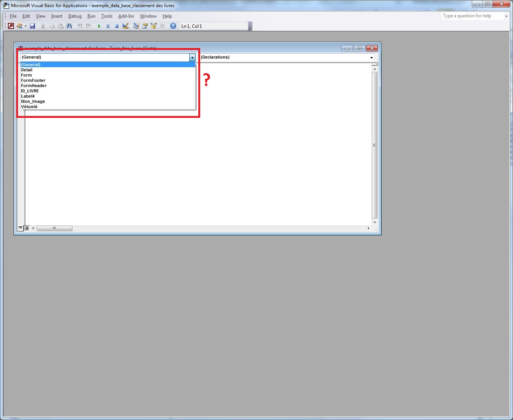Select Form in the object list
Screen dimensions: 513x420
click(x=108, y=75)
